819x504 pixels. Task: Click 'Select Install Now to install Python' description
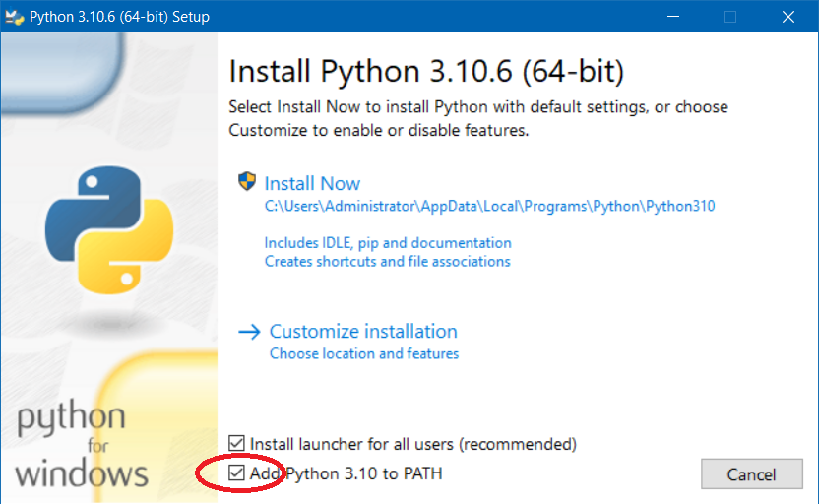pyautogui.click(x=478, y=118)
